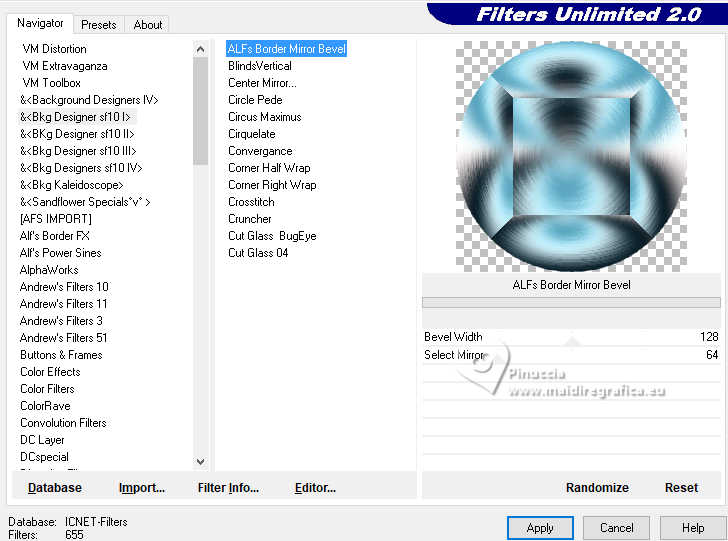The image size is (728, 541).
Task: Click the Bevel Width slider
Action: click(x=571, y=337)
